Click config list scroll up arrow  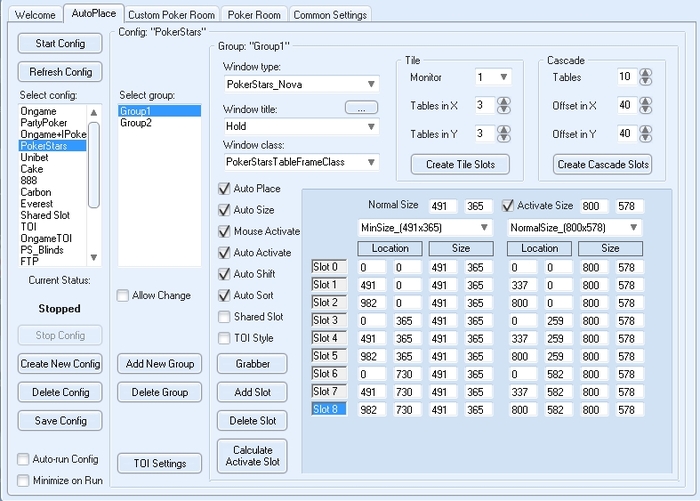click(x=94, y=113)
